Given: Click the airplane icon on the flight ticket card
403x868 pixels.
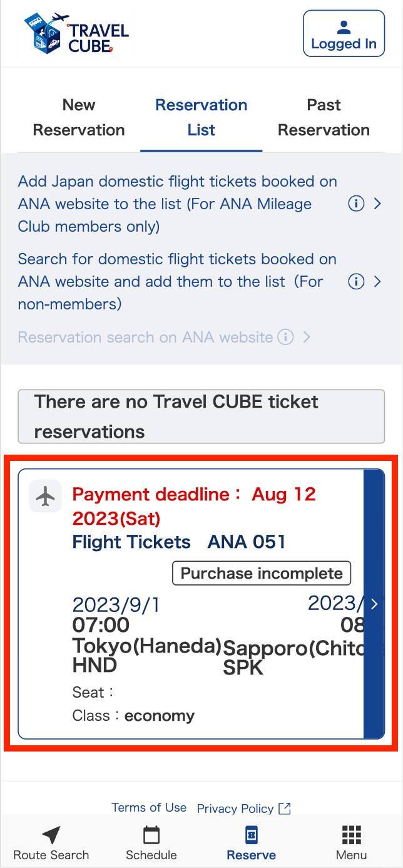Looking at the screenshot, I should click(x=45, y=496).
